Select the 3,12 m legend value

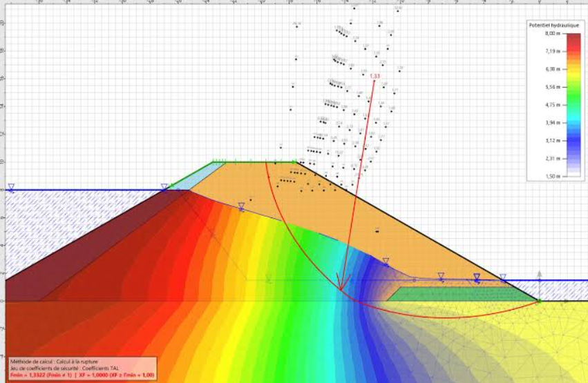[x=552, y=140]
